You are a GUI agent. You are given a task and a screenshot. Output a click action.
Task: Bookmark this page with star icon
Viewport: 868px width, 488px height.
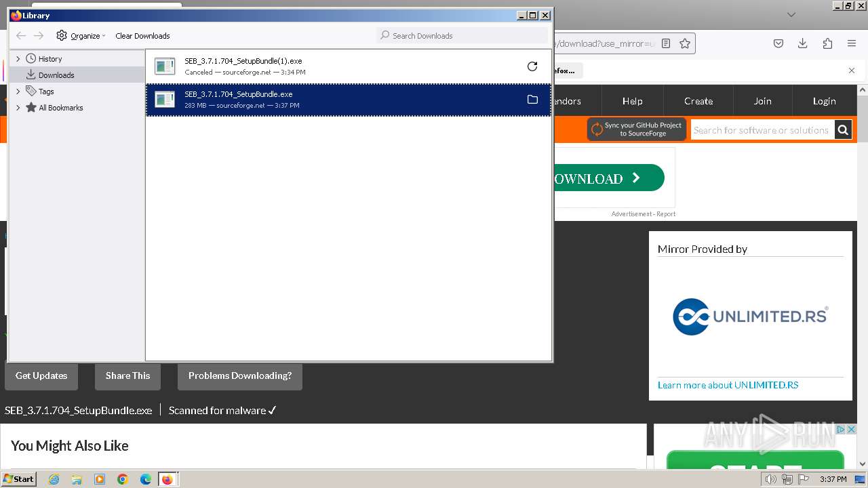685,43
